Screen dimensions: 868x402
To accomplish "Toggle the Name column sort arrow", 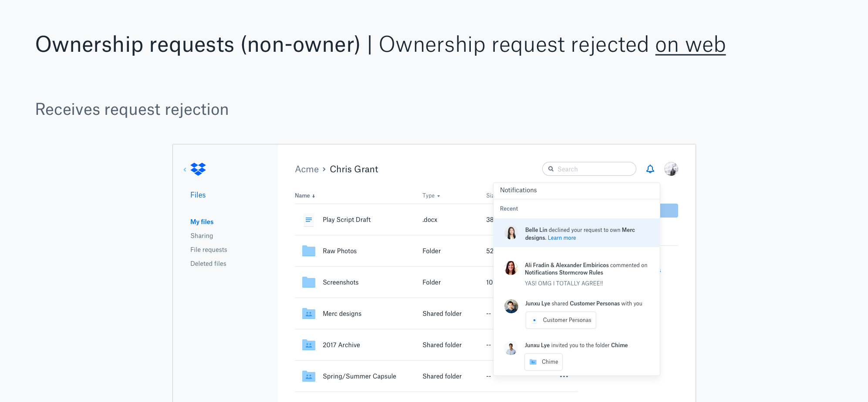I will click(x=313, y=195).
